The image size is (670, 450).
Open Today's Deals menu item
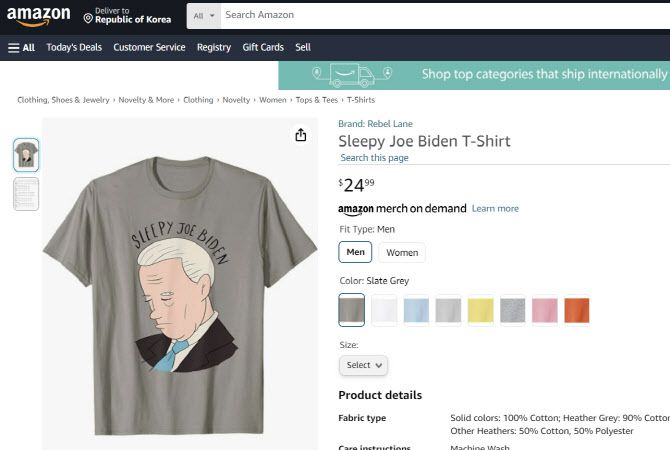(x=73, y=47)
